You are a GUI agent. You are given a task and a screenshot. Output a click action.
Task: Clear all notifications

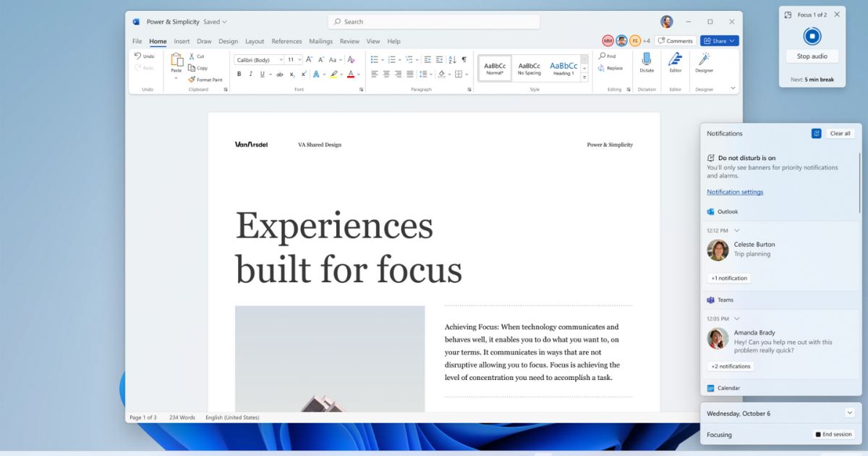point(840,133)
